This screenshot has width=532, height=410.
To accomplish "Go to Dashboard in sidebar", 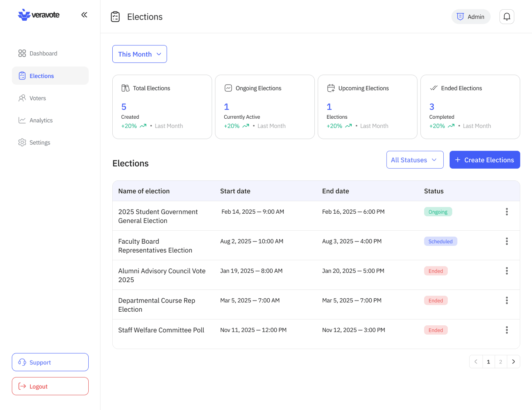I will click(43, 54).
